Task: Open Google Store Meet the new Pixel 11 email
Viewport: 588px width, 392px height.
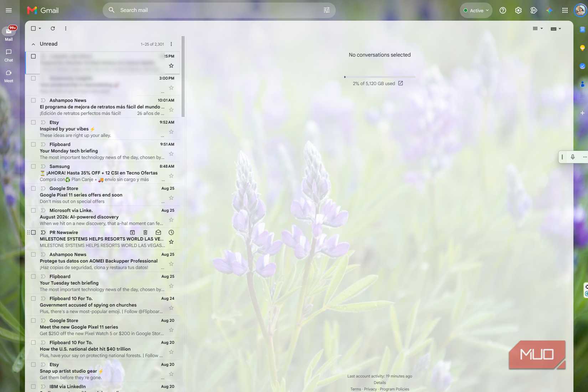Action: tap(103, 327)
